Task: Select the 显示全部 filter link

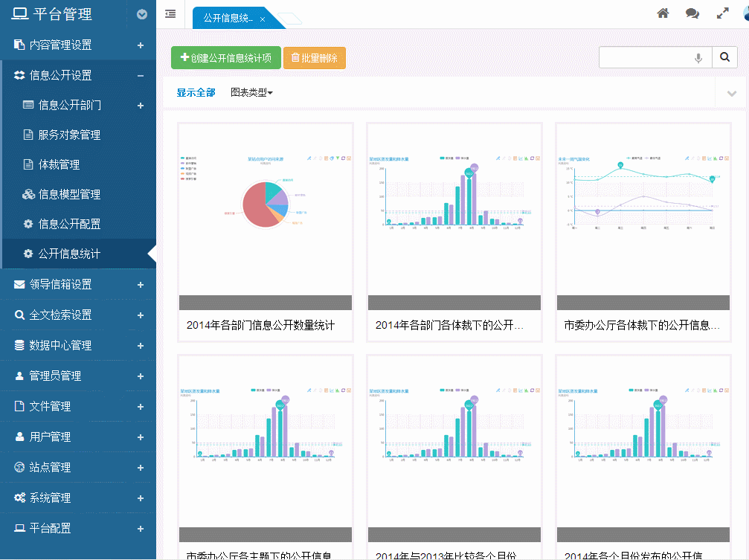Action: click(196, 93)
